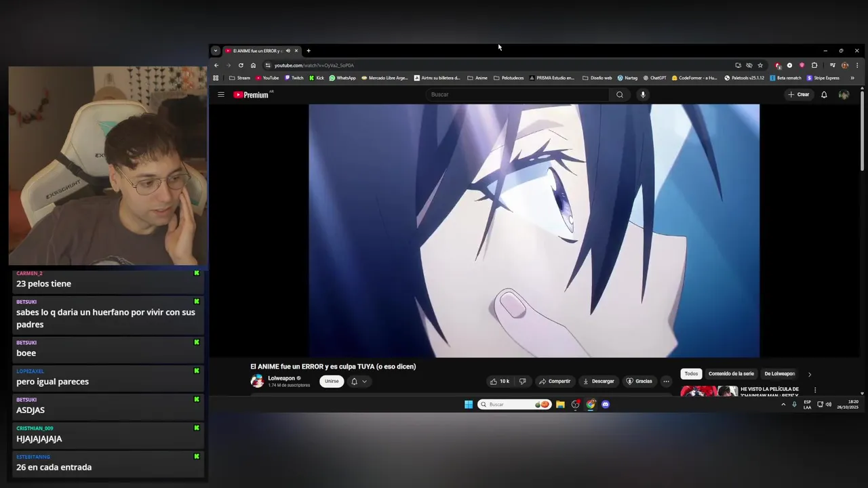The image size is (868, 488).
Task: Start voice search with microphone icon
Action: pyautogui.click(x=643, y=95)
